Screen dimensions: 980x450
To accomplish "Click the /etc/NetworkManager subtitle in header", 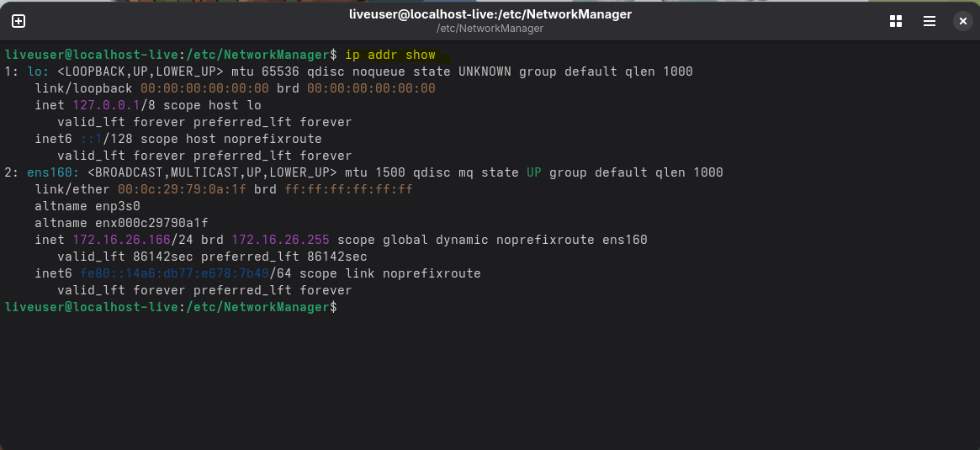I will click(490, 29).
